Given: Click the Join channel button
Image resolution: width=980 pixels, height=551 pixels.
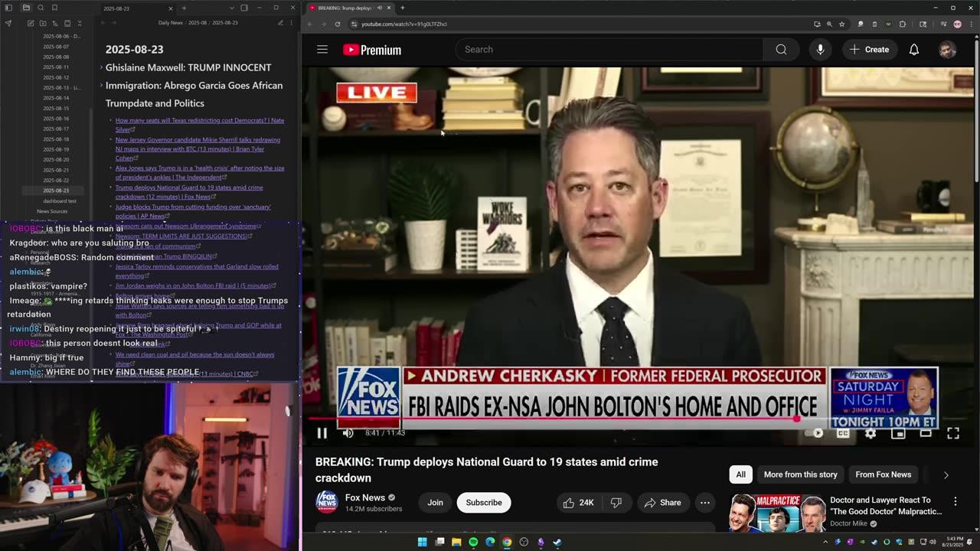Looking at the screenshot, I should click(x=435, y=503).
